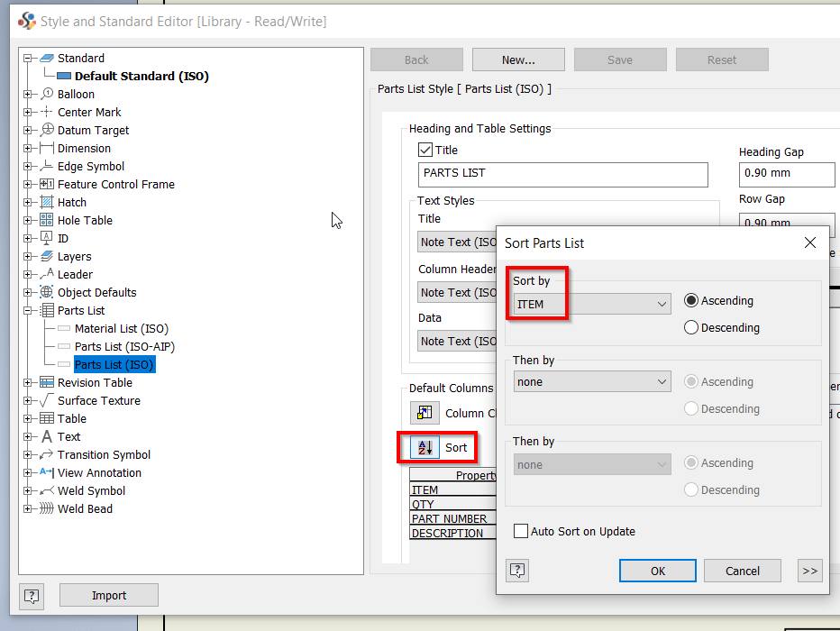Select the Center Mark style icon
The image size is (840, 631).
coord(44,112)
